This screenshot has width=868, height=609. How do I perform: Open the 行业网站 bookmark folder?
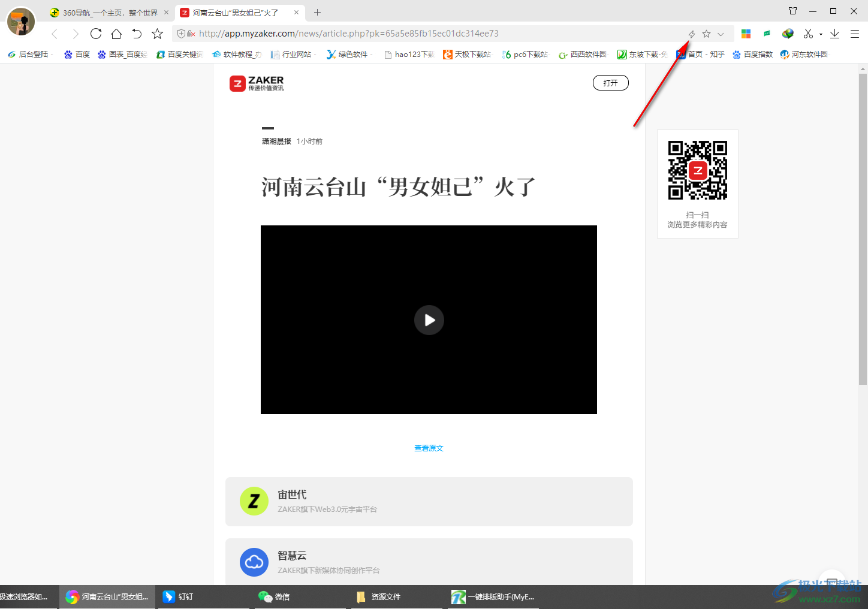point(293,55)
